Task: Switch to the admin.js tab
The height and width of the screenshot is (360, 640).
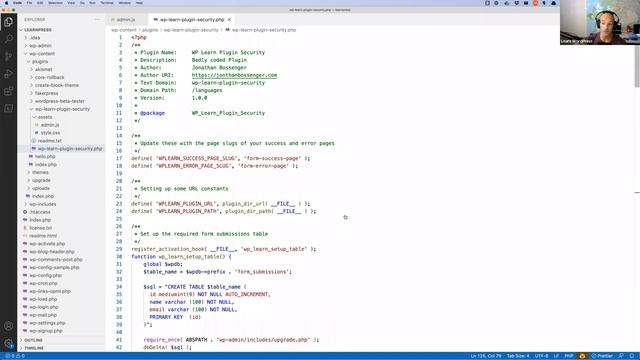Action: 125,20
